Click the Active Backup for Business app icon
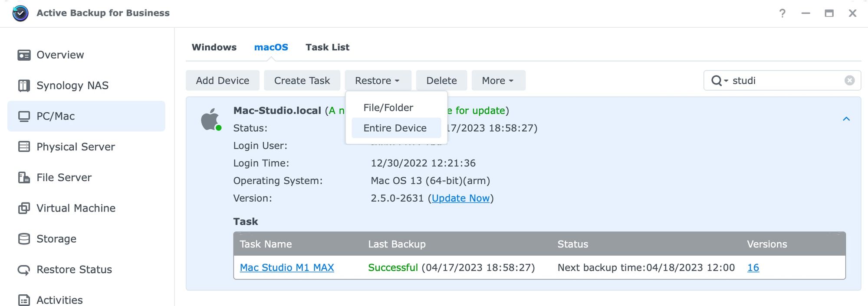The image size is (868, 306). coord(20,13)
